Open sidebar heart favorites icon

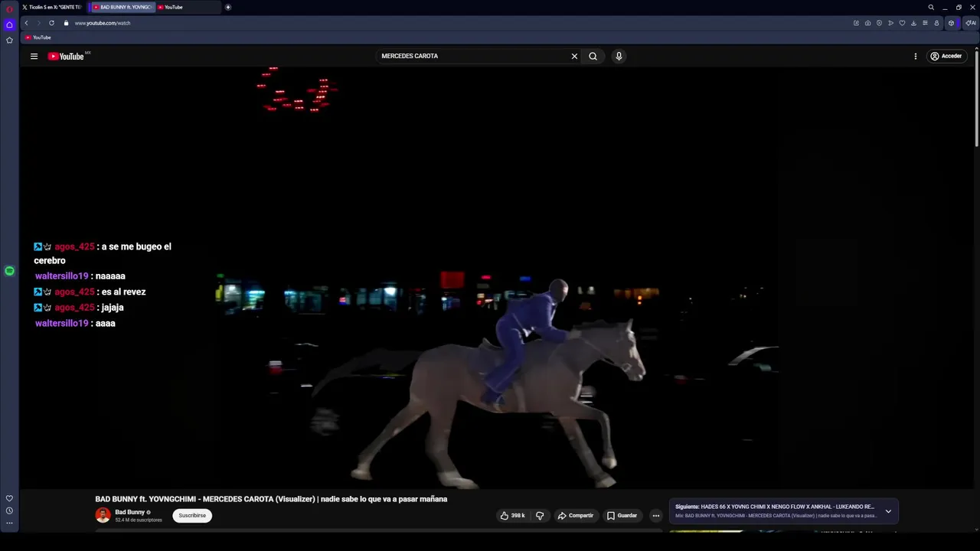point(9,498)
